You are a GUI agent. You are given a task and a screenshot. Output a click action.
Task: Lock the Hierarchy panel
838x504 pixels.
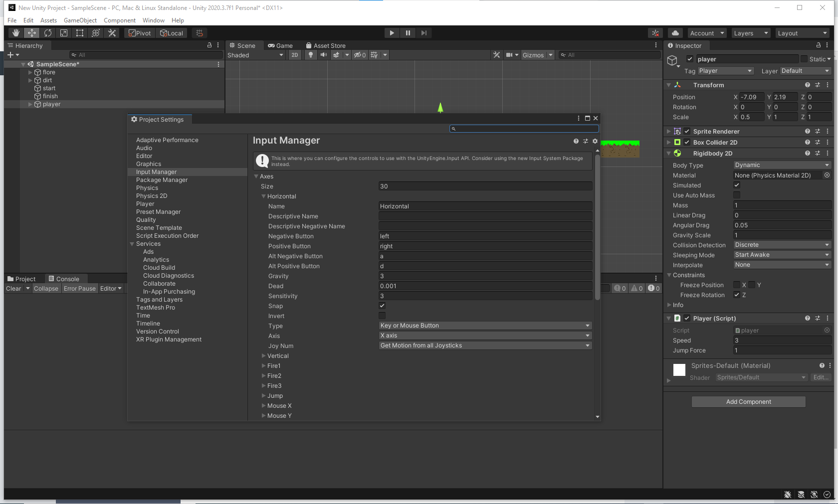click(x=209, y=45)
